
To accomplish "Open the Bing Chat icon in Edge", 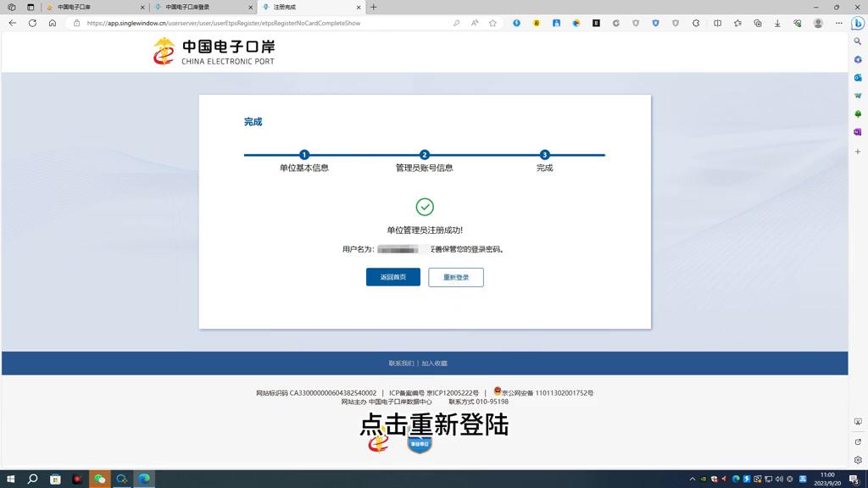I will 856,23.
